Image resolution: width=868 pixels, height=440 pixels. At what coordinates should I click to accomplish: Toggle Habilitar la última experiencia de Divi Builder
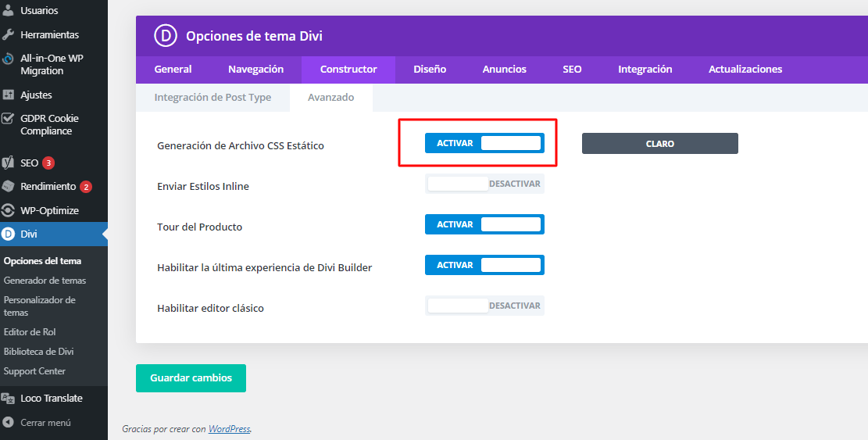484,265
